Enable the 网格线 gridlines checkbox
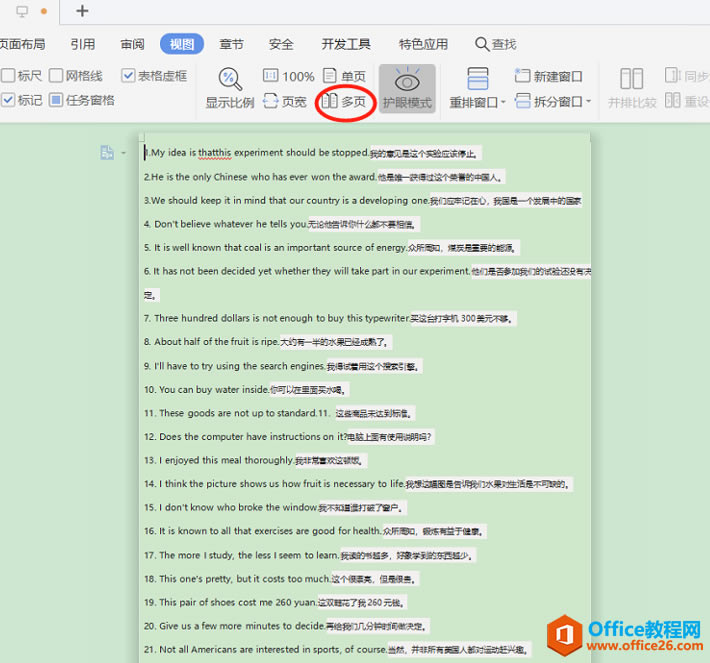This screenshot has height=663, width=710. 56,76
